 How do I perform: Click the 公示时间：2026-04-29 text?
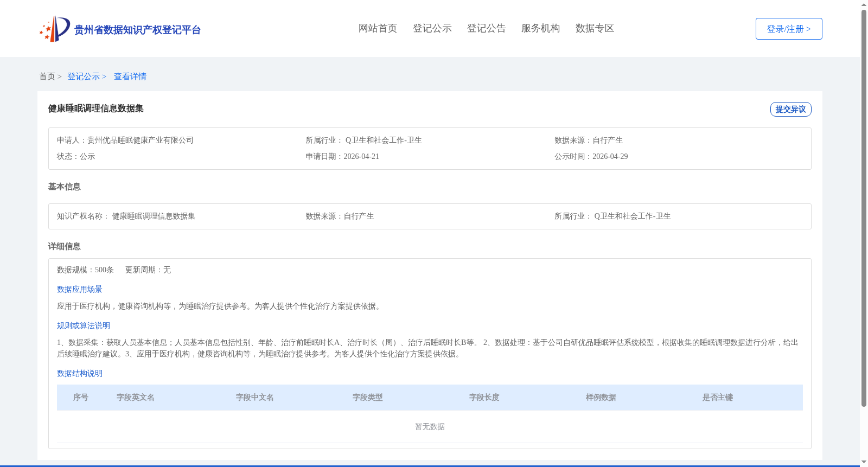click(x=591, y=156)
